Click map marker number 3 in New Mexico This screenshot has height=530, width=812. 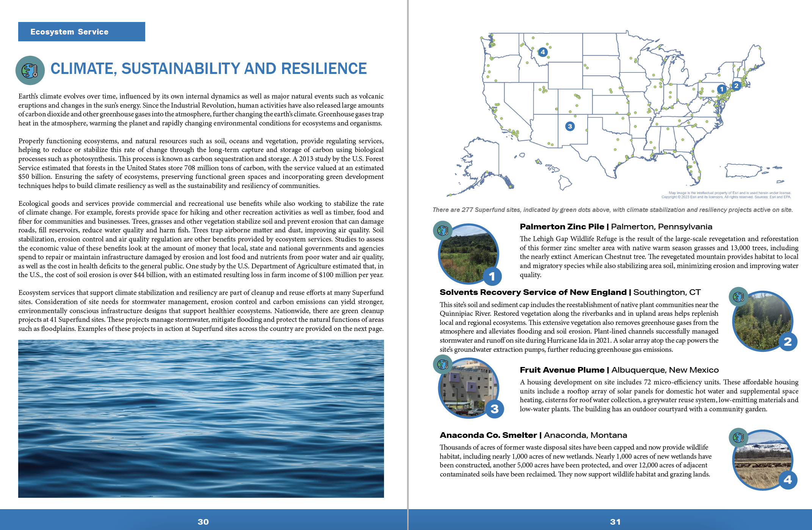569,126
